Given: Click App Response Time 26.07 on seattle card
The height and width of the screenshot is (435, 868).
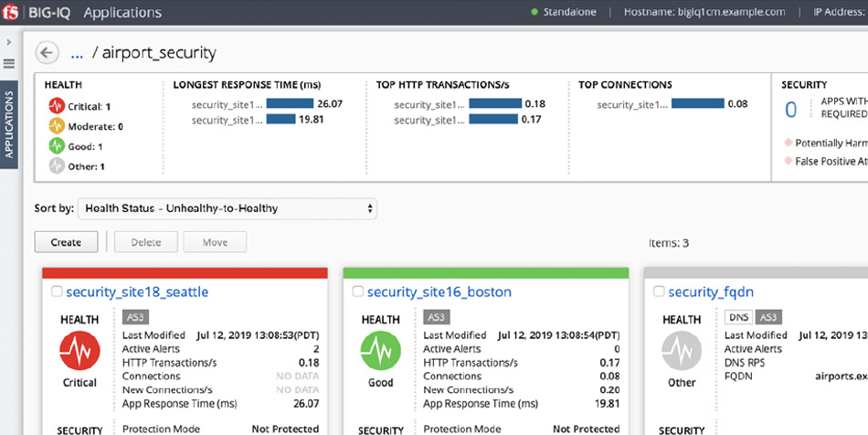Looking at the screenshot, I should (x=306, y=403).
